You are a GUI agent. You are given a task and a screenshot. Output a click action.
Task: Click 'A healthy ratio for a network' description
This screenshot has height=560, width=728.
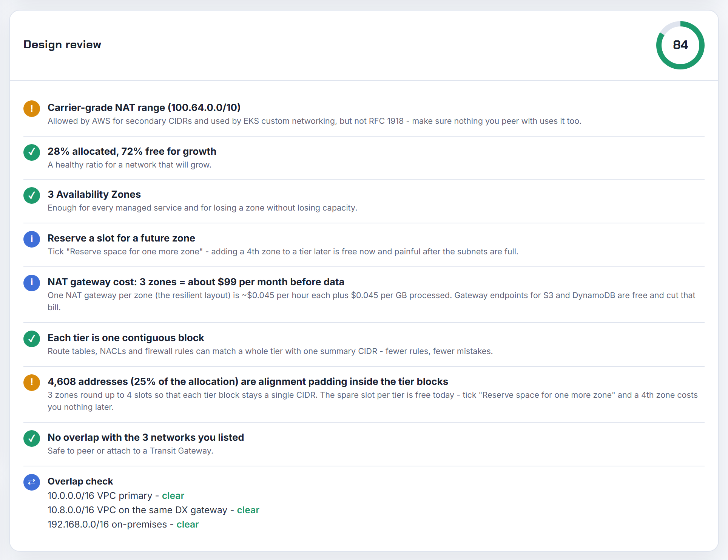point(130,165)
